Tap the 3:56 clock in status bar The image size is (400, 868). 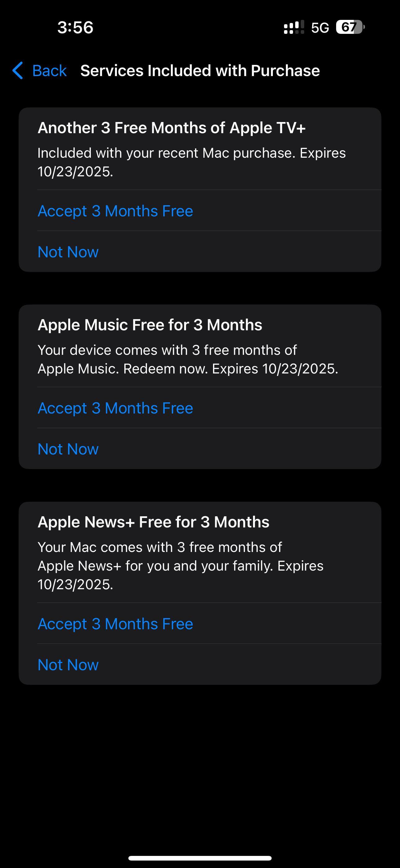click(75, 27)
